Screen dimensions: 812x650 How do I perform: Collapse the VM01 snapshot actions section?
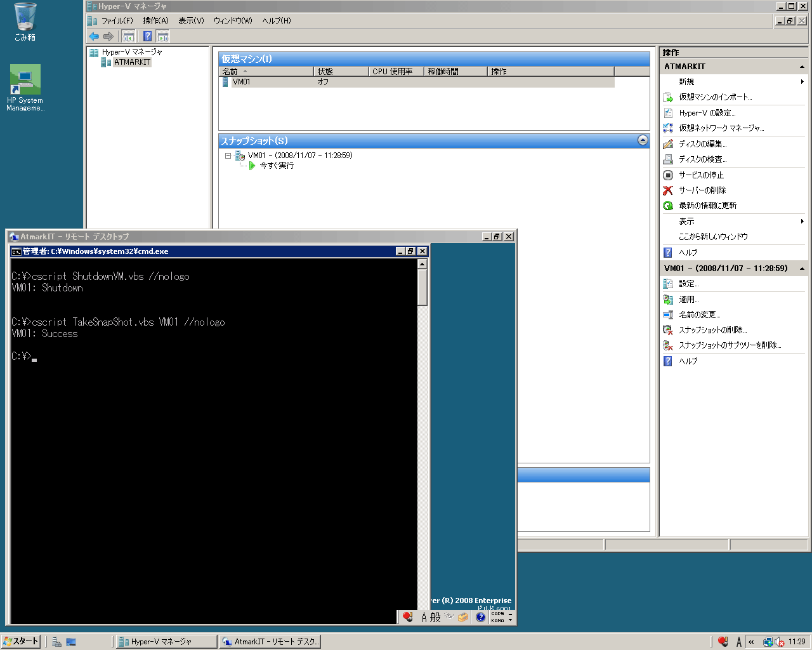[x=802, y=269]
